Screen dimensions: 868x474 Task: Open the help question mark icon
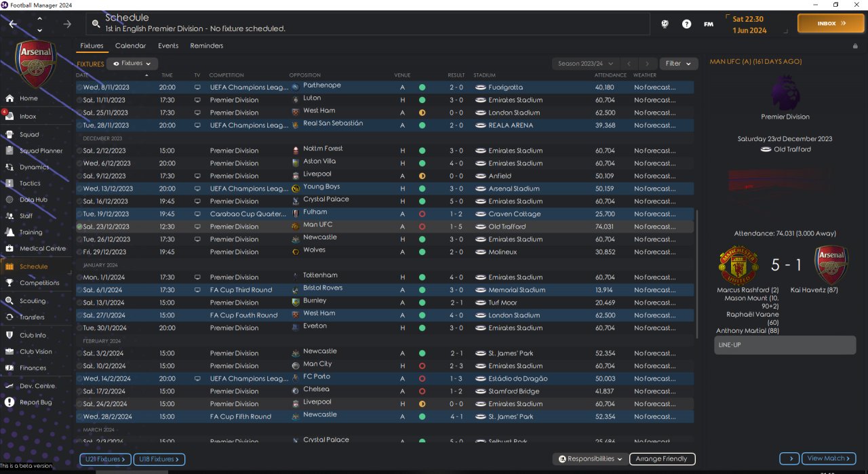tap(687, 24)
